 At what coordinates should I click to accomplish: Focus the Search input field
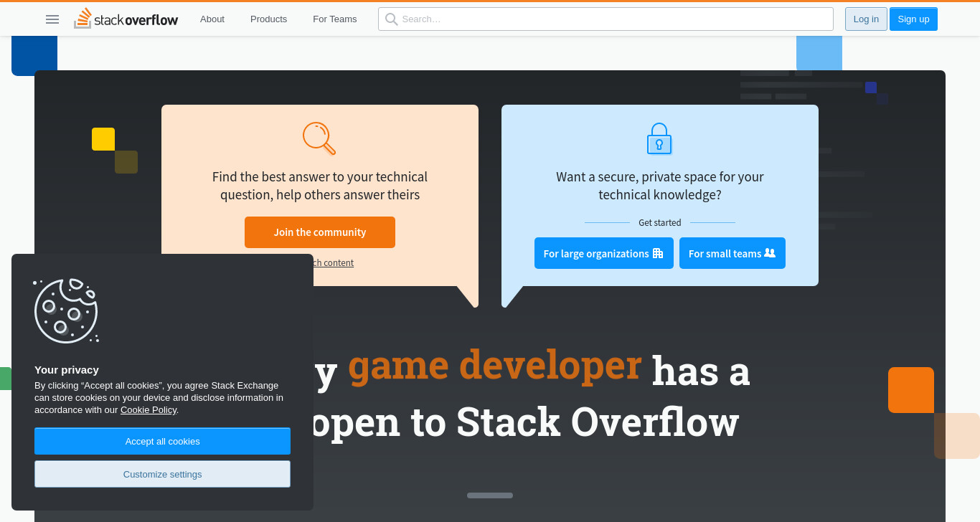[606, 19]
